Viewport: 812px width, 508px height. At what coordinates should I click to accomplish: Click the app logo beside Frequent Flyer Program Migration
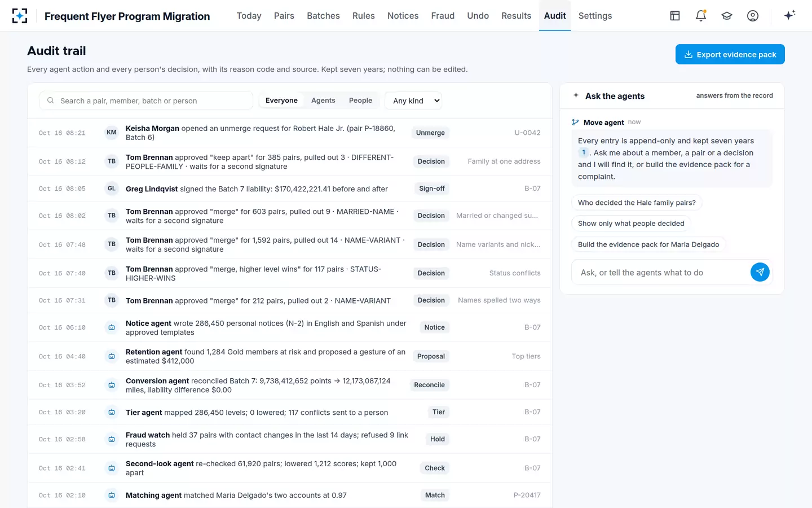tap(20, 16)
